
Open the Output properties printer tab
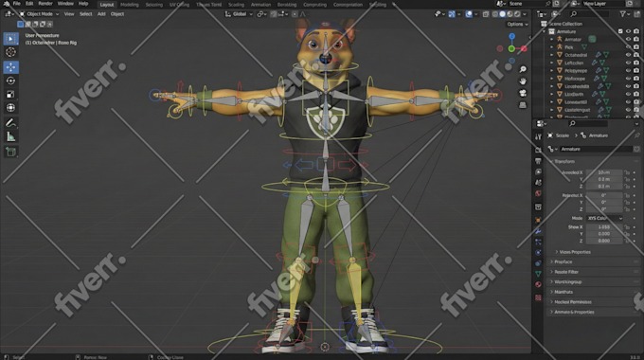539,161
